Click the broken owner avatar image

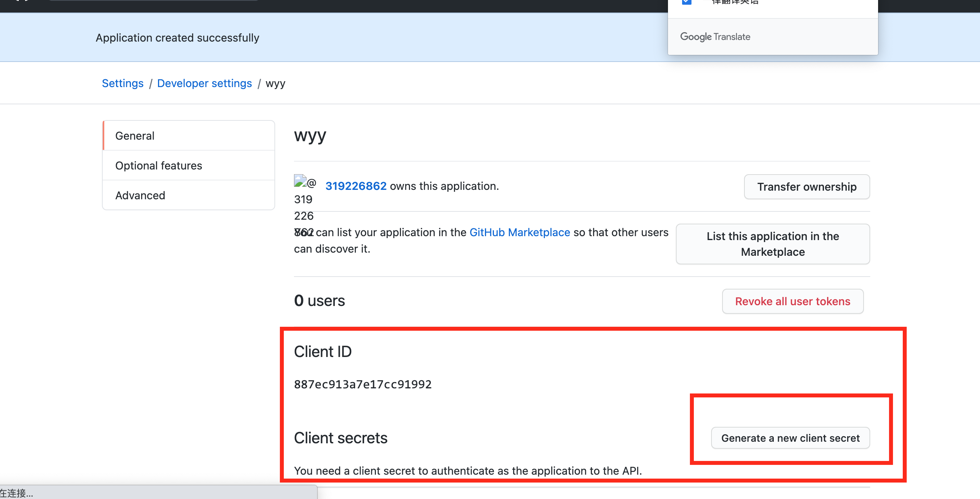300,181
